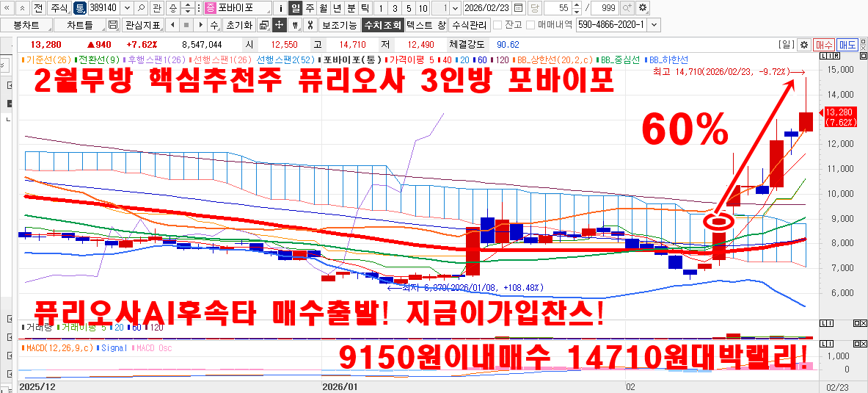This screenshot has width=868, height=393.
Task: Click the candle count field showing 55
Action: click(562, 8)
